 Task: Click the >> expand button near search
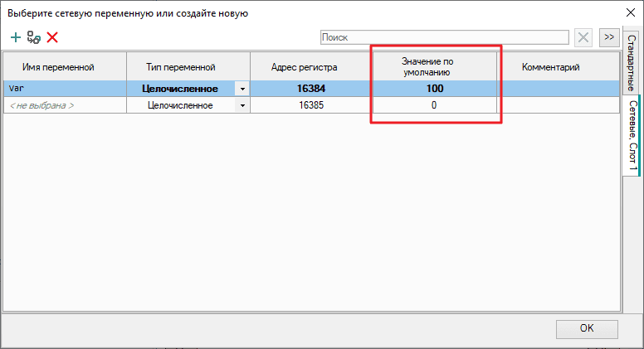point(608,37)
